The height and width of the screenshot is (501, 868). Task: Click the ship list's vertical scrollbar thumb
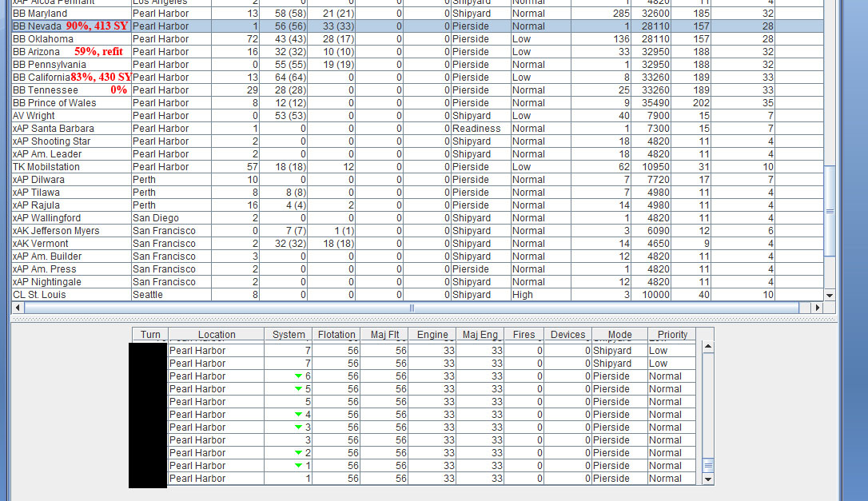[830, 211]
